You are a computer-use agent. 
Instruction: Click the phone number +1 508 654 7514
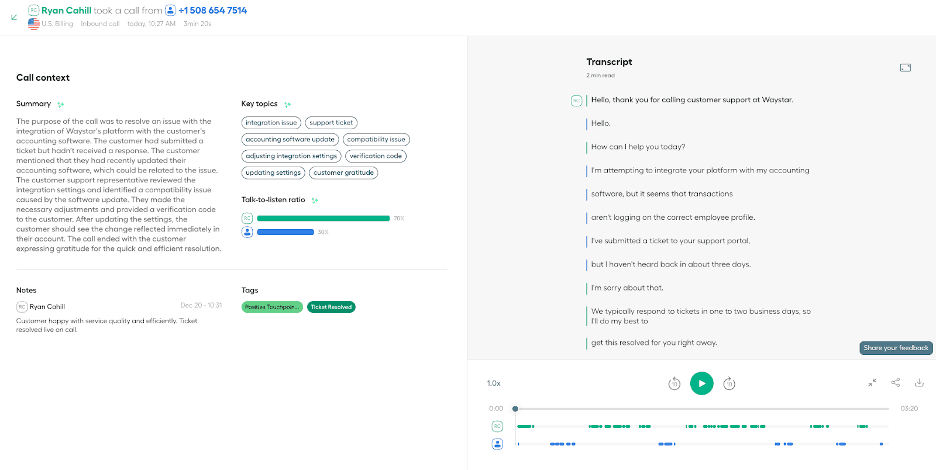pyautogui.click(x=212, y=10)
